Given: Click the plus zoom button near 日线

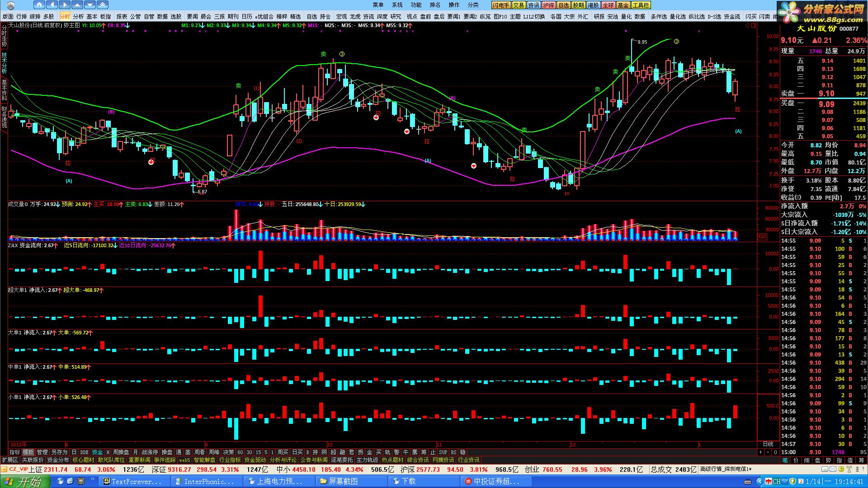Looking at the screenshot, I should point(761,452).
